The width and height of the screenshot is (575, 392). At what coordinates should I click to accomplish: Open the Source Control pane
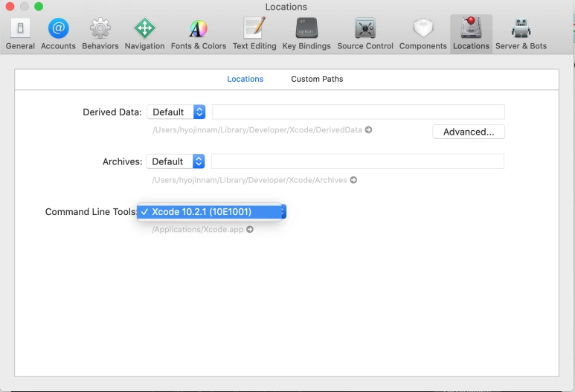[365, 34]
